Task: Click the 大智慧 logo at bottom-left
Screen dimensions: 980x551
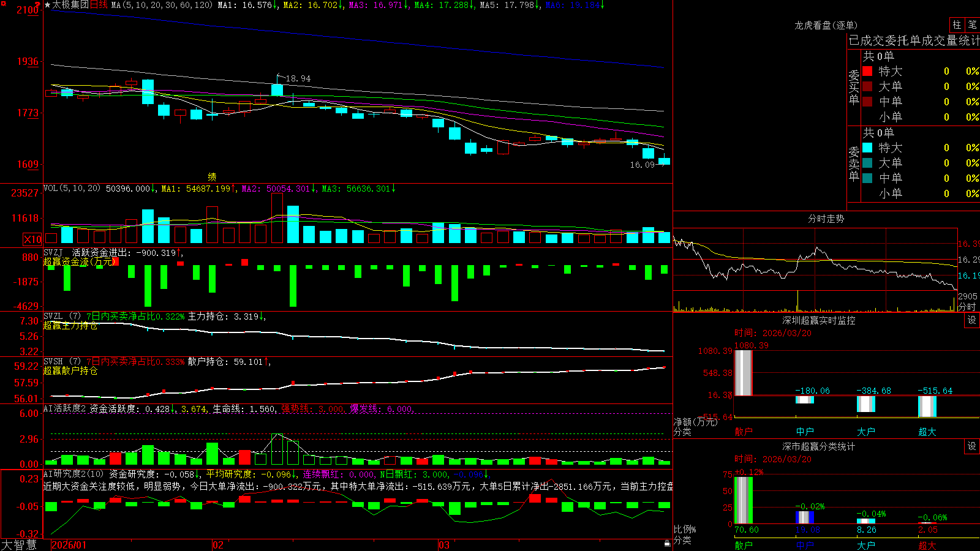Action: [19, 545]
